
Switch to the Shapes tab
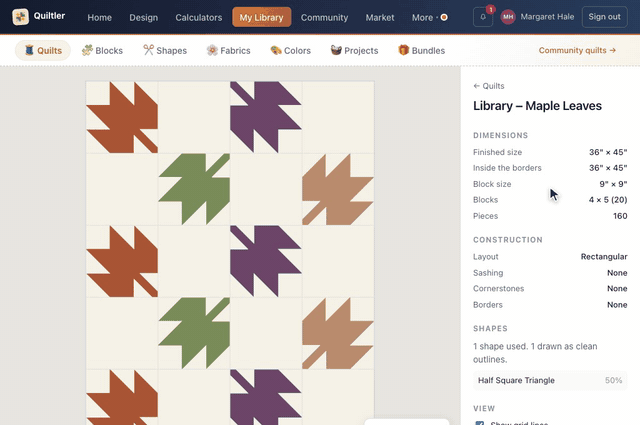click(165, 51)
